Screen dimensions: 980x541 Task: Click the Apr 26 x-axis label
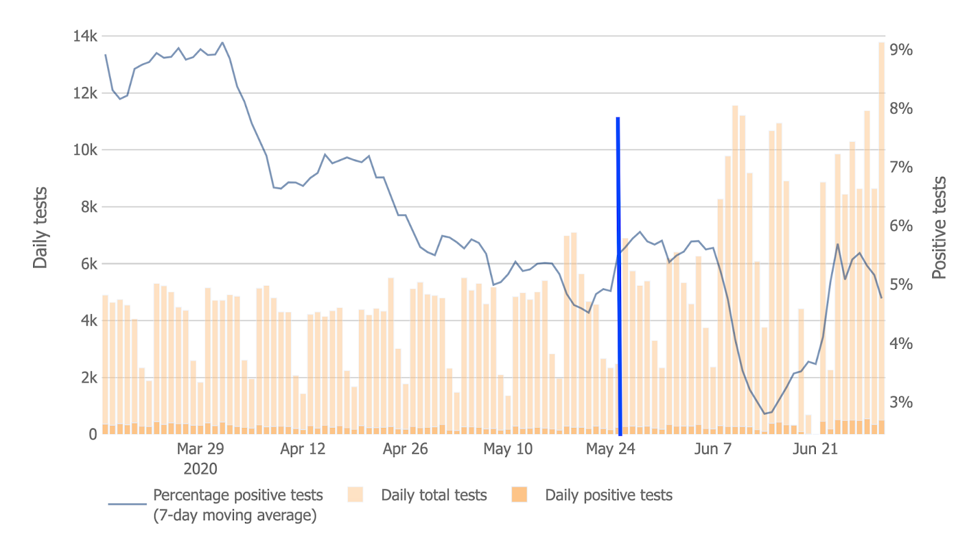click(x=405, y=449)
